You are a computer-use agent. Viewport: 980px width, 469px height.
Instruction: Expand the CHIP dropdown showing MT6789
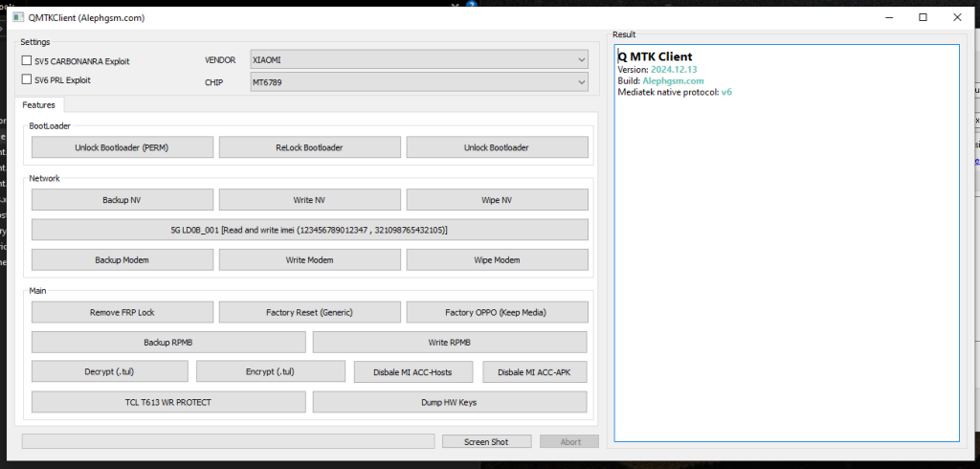pyautogui.click(x=419, y=82)
